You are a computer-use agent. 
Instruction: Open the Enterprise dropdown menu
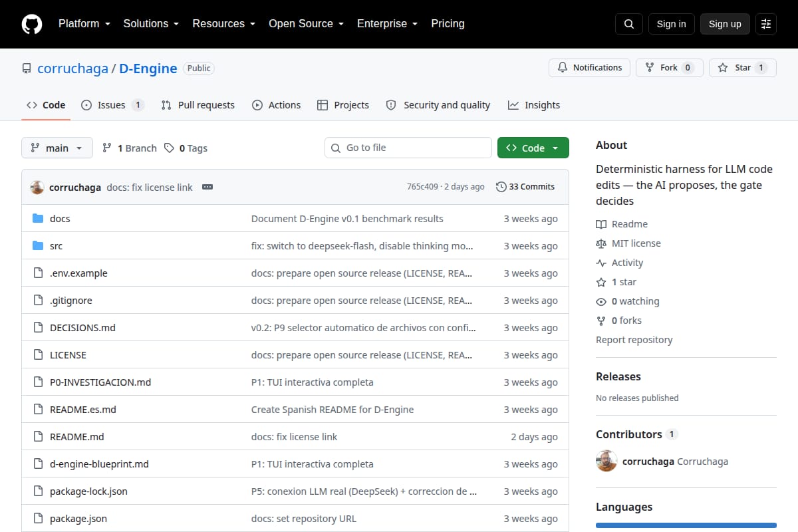388,24
